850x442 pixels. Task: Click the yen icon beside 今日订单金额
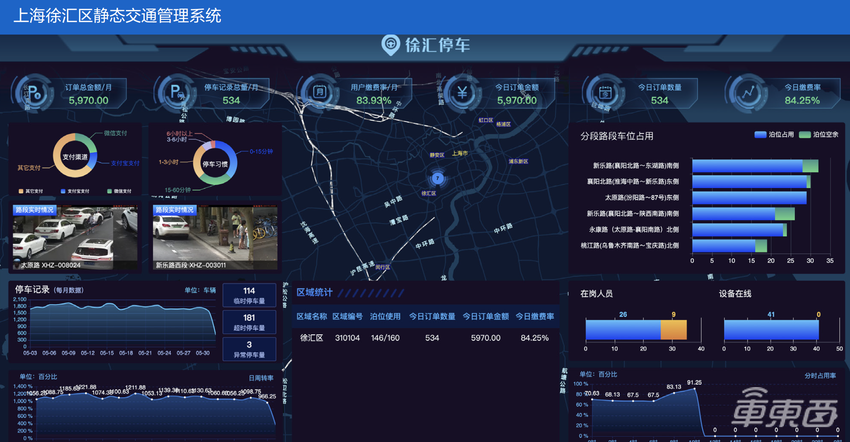(462, 93)
